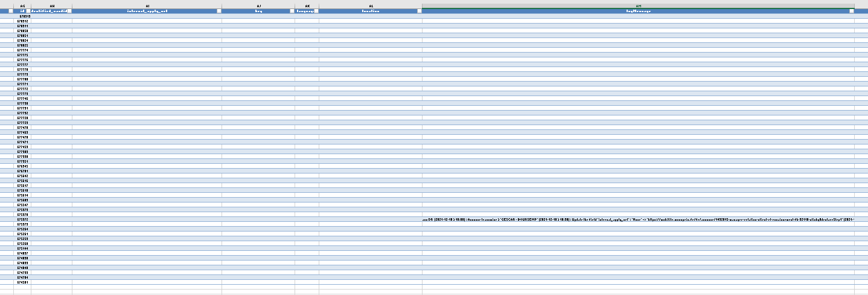Click the internal_apply_url header cell
The width and height of the screenshot is (868, 295).
147,11
